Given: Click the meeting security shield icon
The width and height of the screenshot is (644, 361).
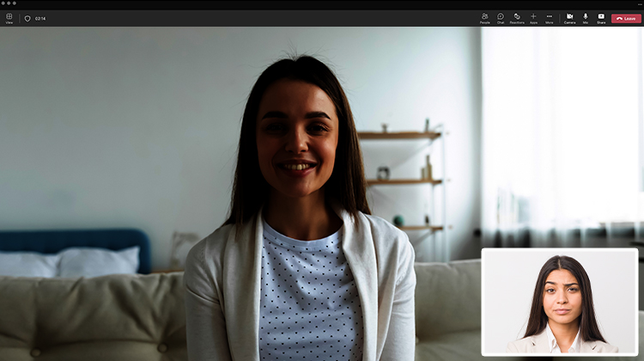Looking at the screenshot, I should [x=27, y=19].
